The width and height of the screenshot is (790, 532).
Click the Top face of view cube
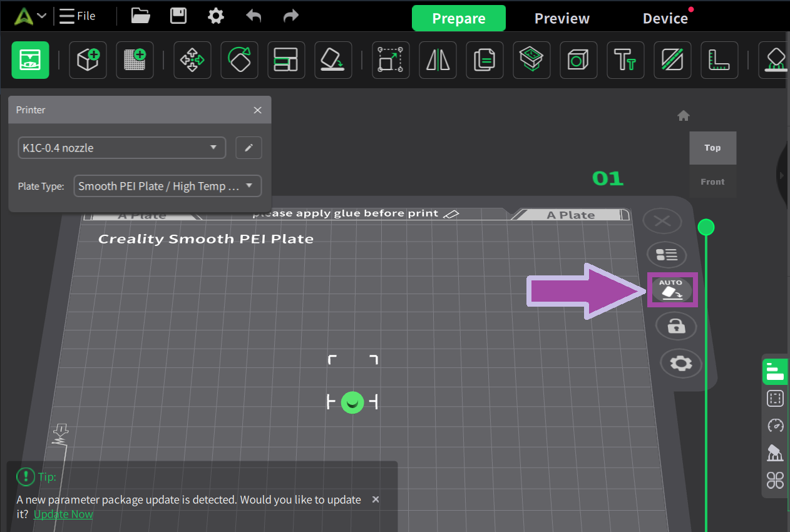pos(712,148)
